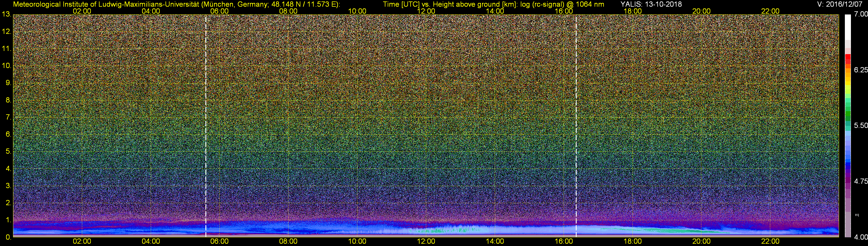Click the 12 km height axis label
This screenshot has width=868, height=246.
pyautogui.click(x=6, y=32)
